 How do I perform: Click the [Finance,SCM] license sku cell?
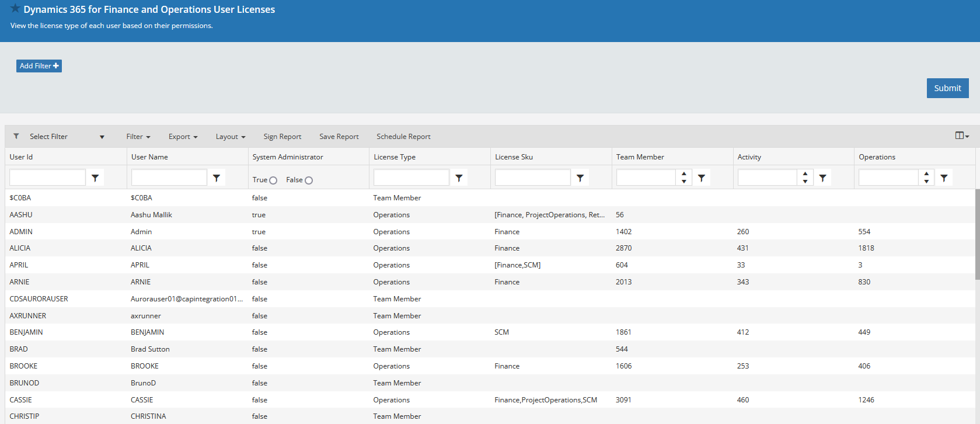click(x=518, y=265)
